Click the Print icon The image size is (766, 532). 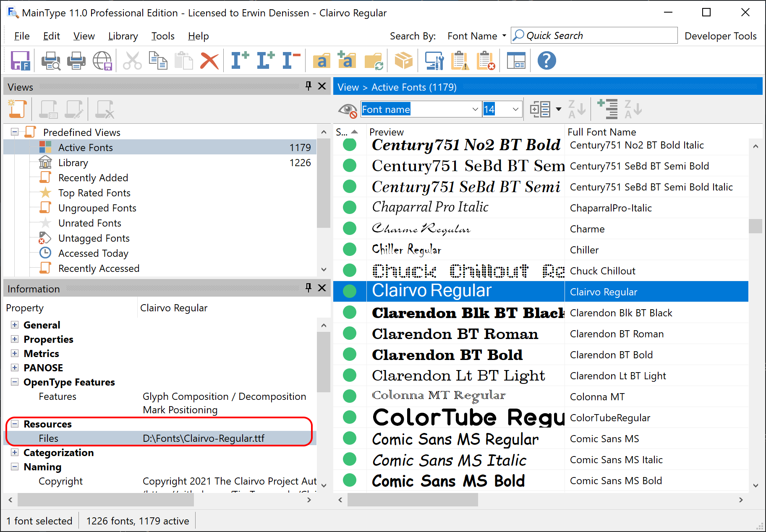[x=76, y=61]
